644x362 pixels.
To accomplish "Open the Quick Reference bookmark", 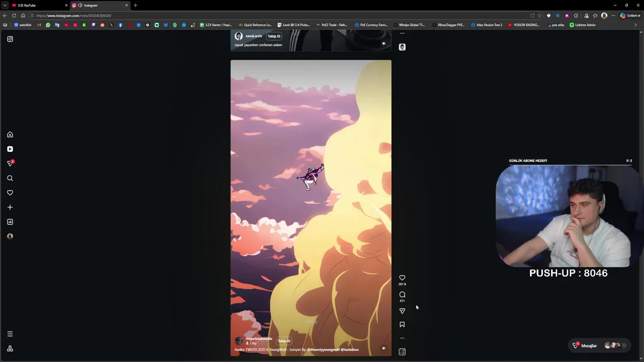I will point(255,25).
